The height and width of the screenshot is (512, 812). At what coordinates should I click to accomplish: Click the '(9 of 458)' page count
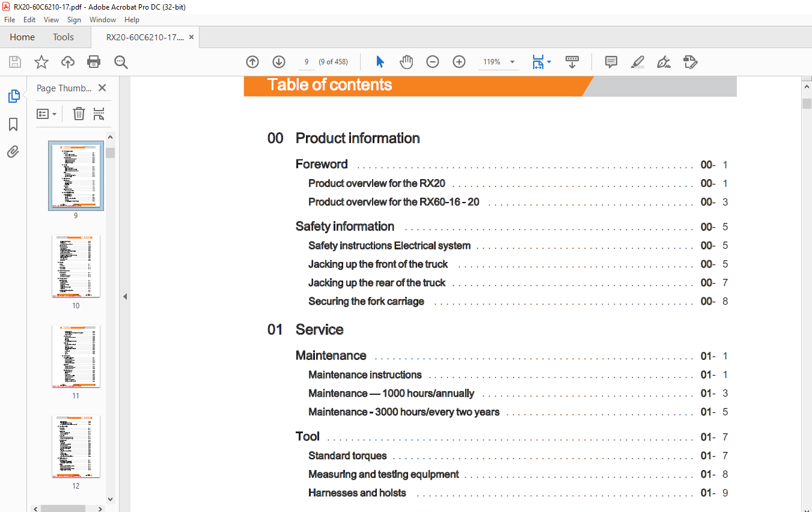click(x=333, y=62)
